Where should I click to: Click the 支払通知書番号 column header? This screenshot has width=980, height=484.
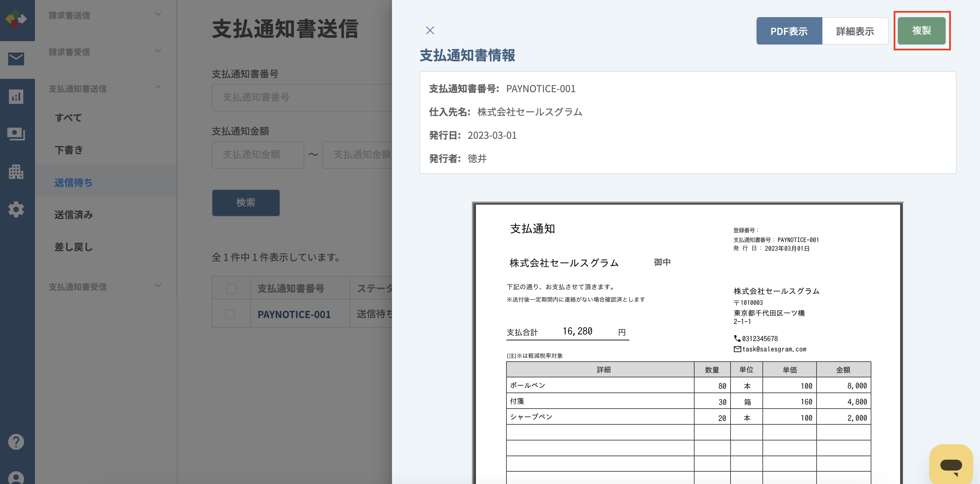tap(300, 288)
